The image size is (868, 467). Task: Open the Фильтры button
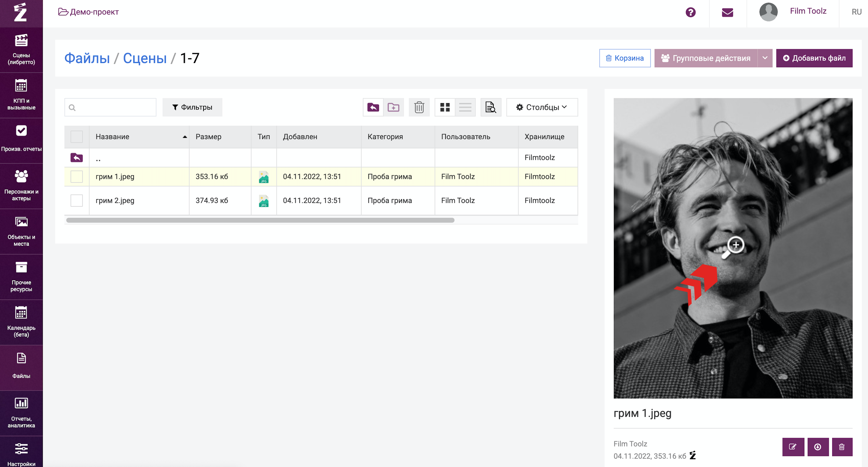[192, 107]
